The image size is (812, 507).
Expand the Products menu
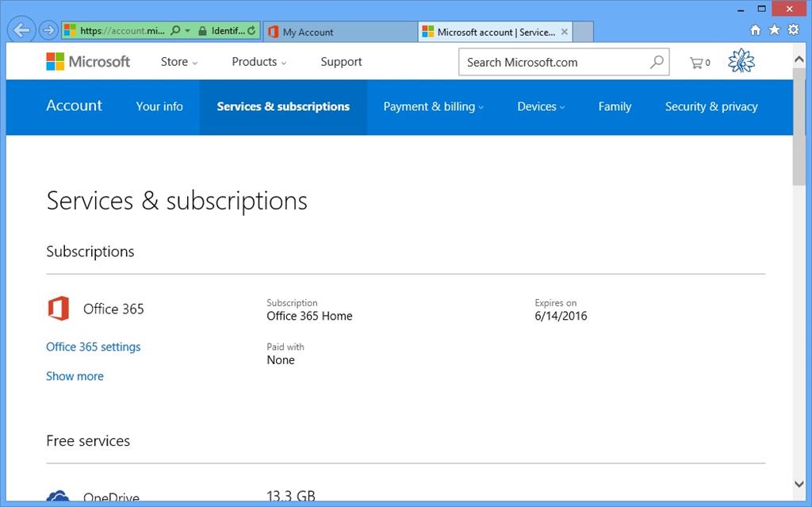coord(259,62)
